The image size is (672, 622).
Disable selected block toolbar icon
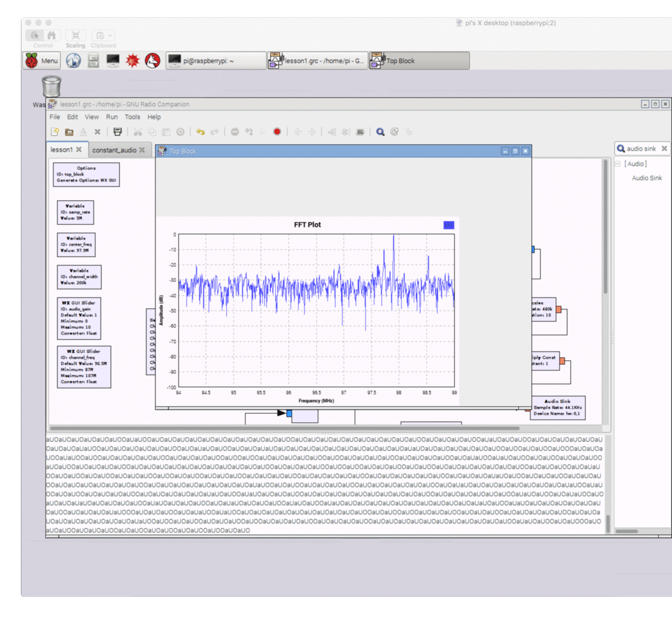[346, 132]
